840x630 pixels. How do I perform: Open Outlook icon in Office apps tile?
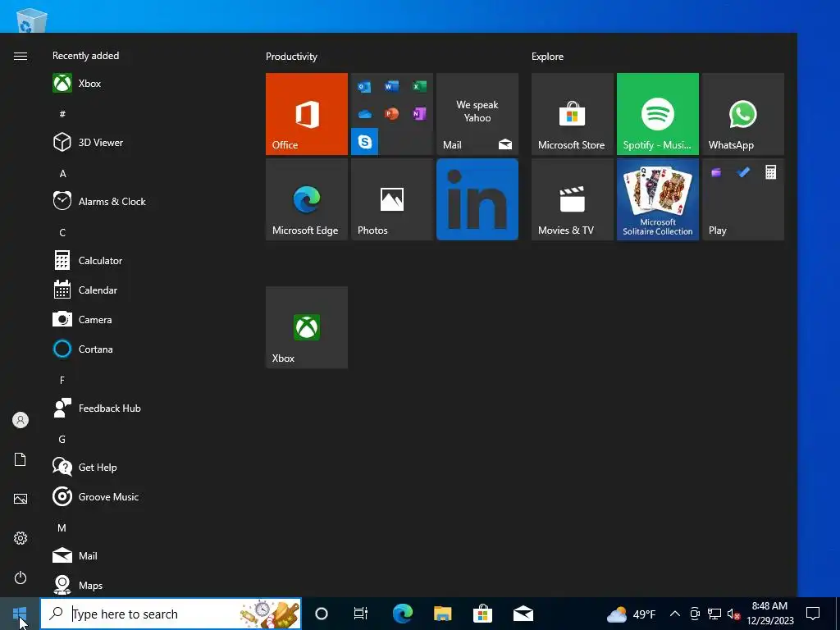point(365,87)
